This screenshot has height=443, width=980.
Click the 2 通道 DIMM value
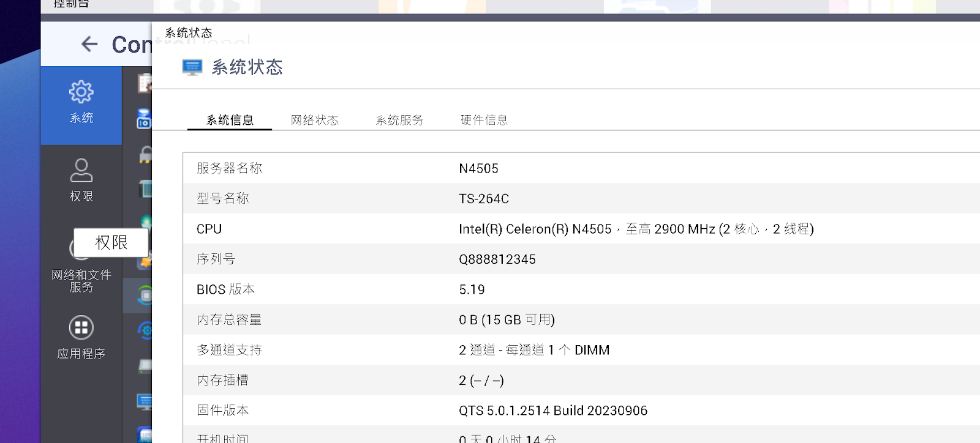pyautogui.click(x=534, y=350)
